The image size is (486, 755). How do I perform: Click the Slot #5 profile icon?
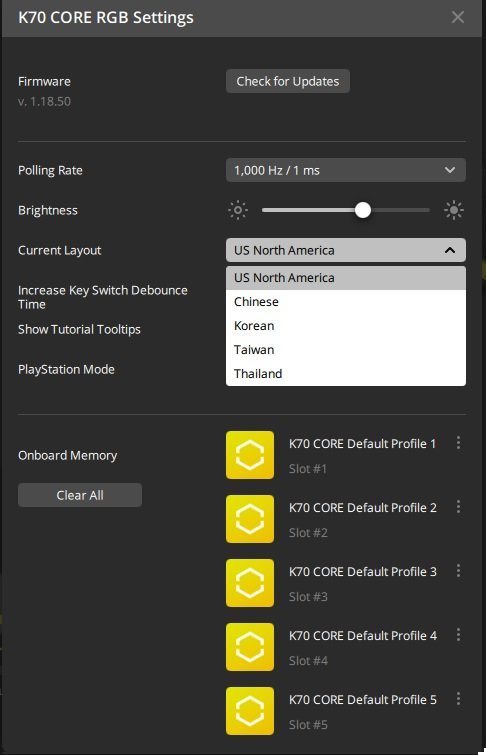[x=250, y=711]
